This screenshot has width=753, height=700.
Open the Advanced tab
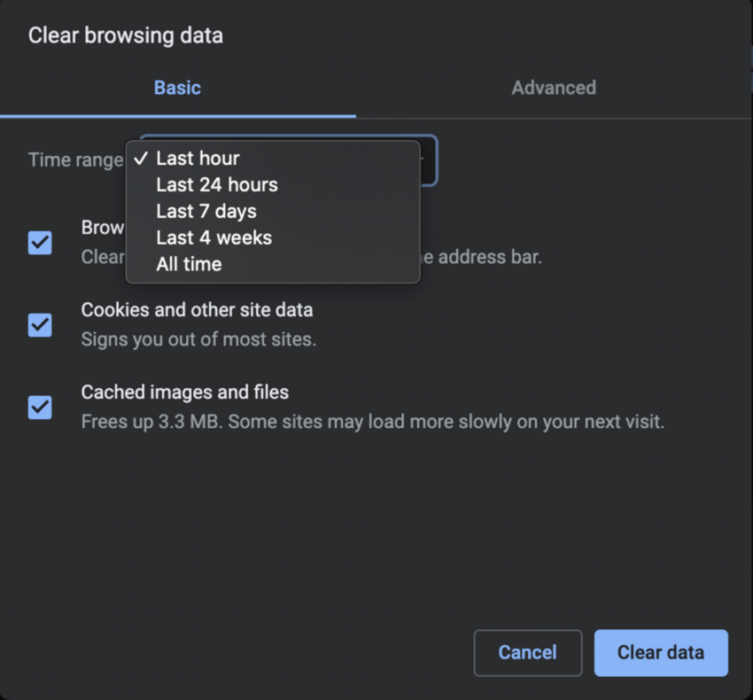pyautogui.click(x=554, y=88)
